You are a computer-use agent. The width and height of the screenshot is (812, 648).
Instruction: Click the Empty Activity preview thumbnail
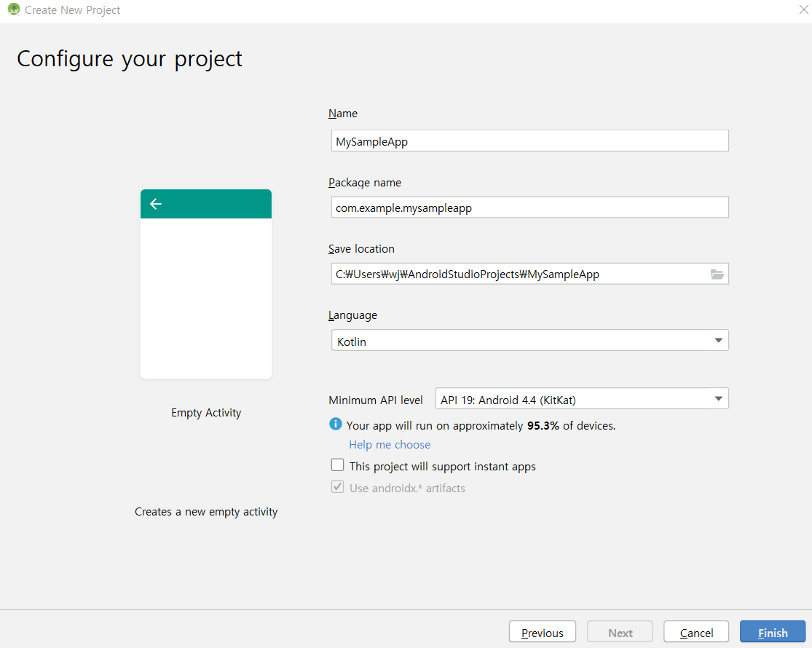point(206,284)
